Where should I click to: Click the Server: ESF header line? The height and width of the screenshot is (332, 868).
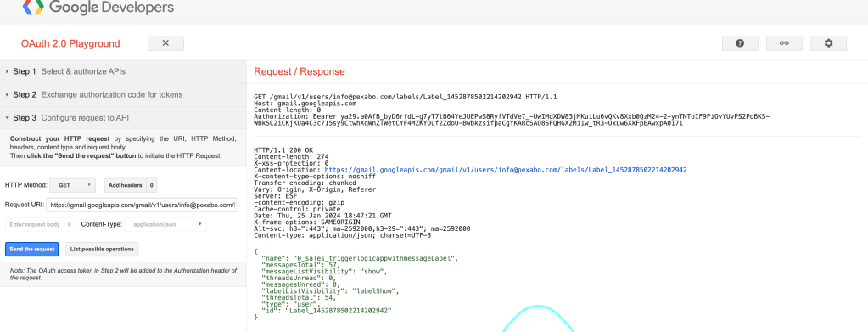276,195
